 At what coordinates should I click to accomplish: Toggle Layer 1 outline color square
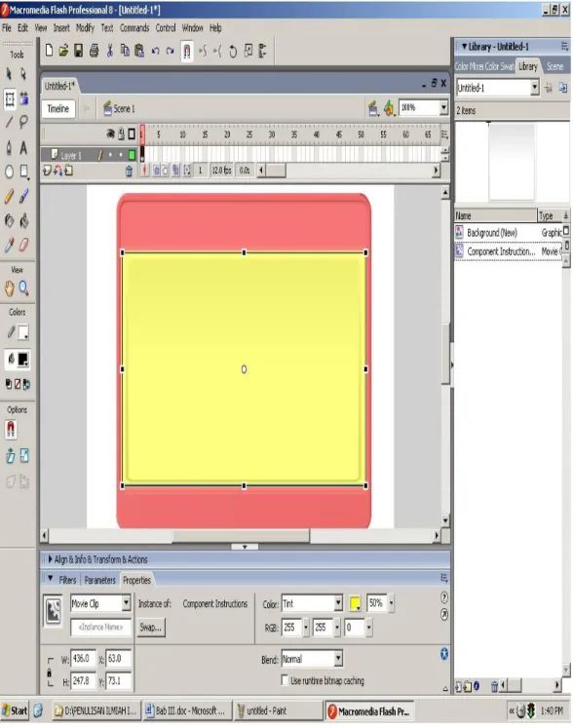pos(132,155)
